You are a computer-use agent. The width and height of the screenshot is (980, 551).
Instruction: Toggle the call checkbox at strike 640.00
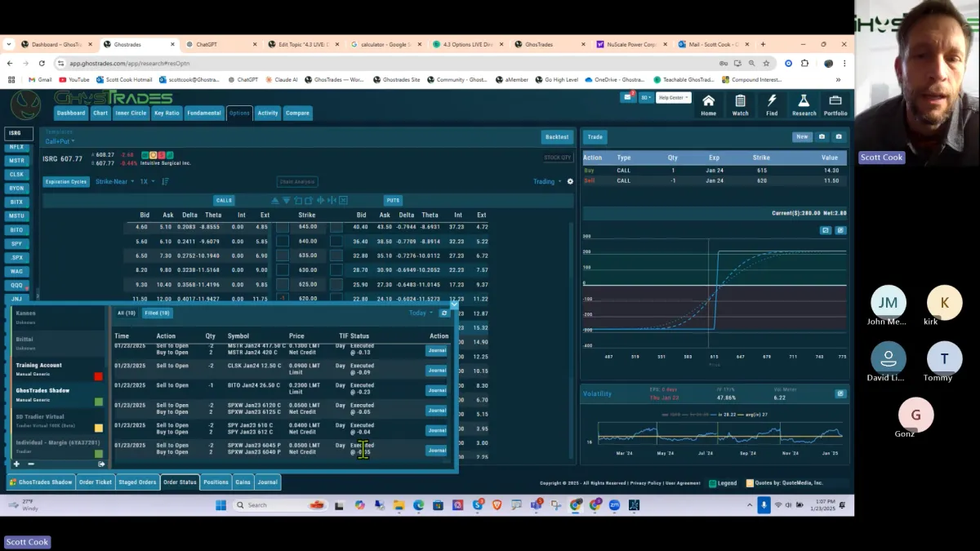click(x=283, y=241)
